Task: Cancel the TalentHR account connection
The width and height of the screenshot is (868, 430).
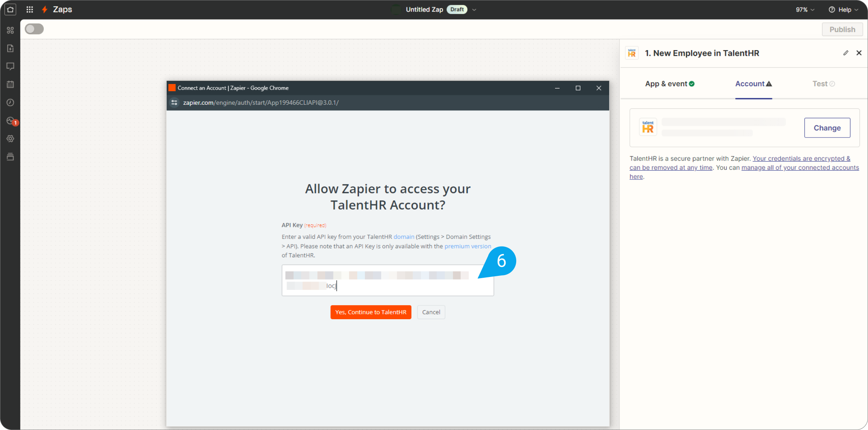Action: (x=431, y=312)
